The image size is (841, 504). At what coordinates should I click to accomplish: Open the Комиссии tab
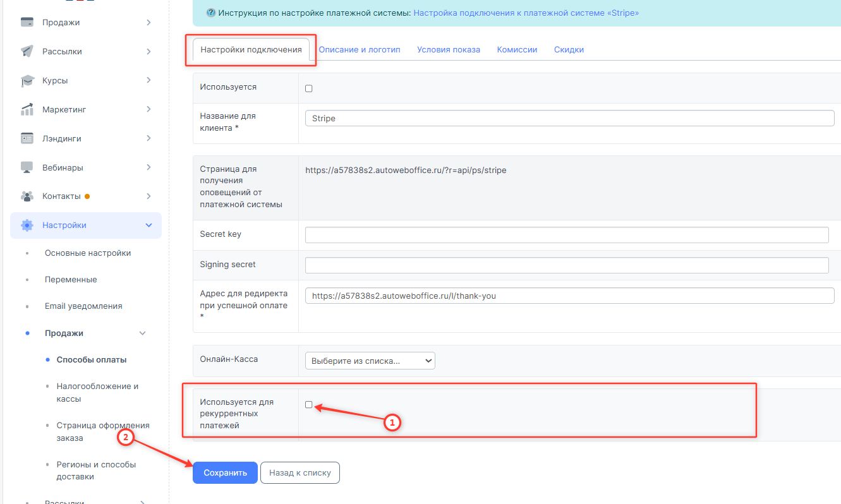(517, 49)
